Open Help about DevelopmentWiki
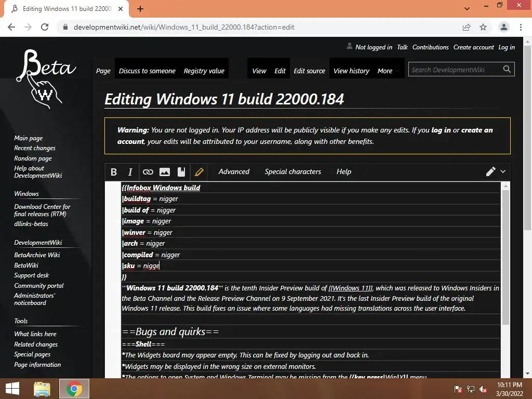The height and width of the screenshot is (399, 532). tap(38, 171)
